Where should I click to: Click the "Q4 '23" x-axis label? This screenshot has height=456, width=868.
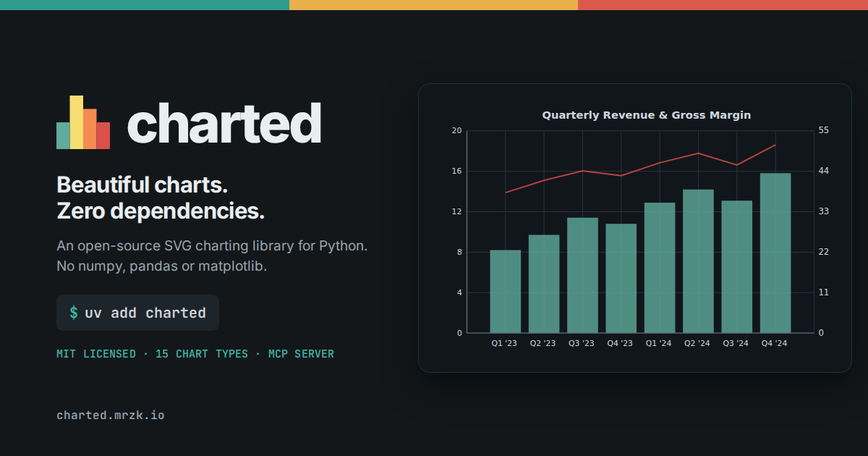tap(620, 344)
